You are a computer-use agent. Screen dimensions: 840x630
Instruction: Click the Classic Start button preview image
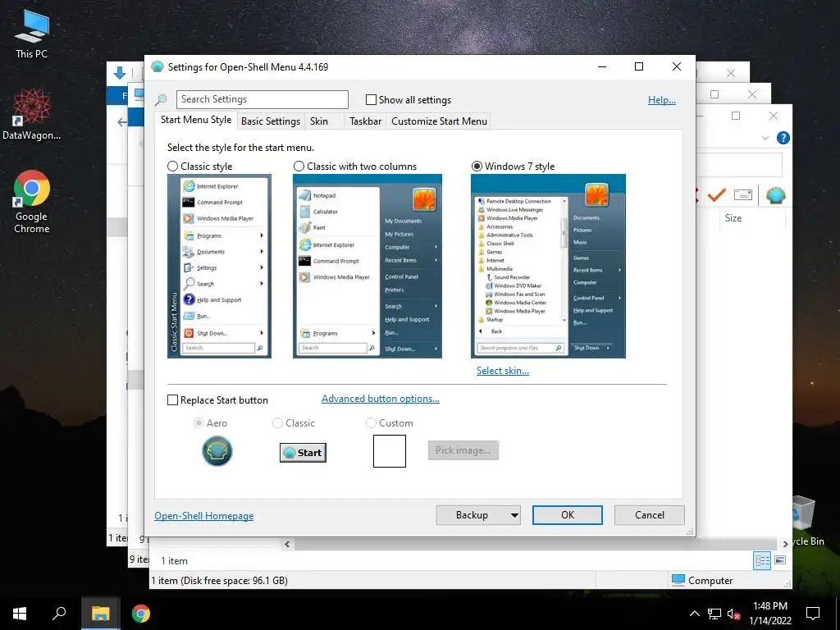[303, 453]
